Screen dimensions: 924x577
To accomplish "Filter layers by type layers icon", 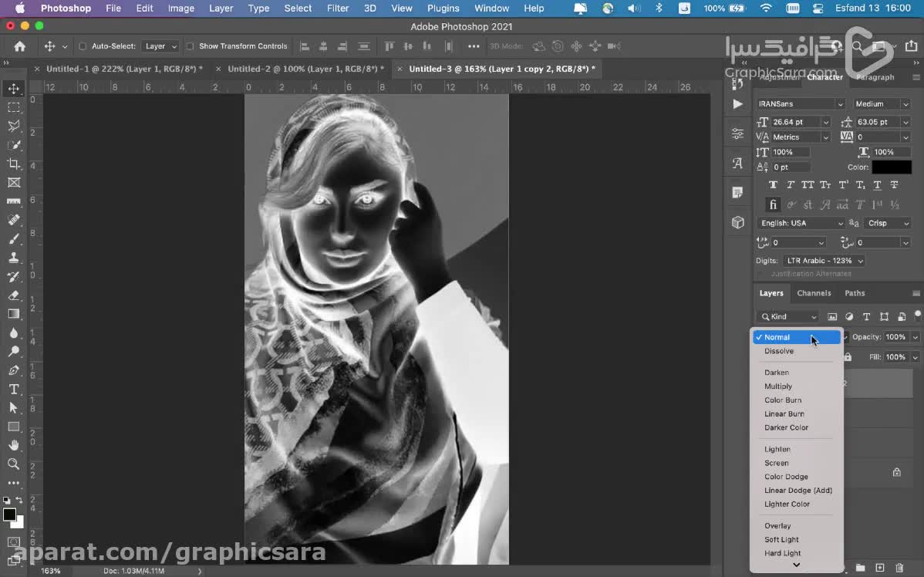I will pos(866,316).
